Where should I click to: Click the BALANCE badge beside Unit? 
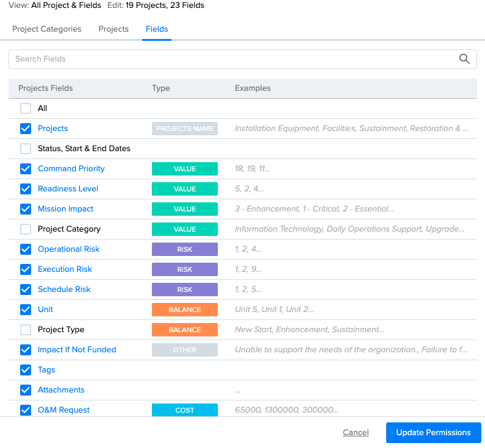(185, 310)
